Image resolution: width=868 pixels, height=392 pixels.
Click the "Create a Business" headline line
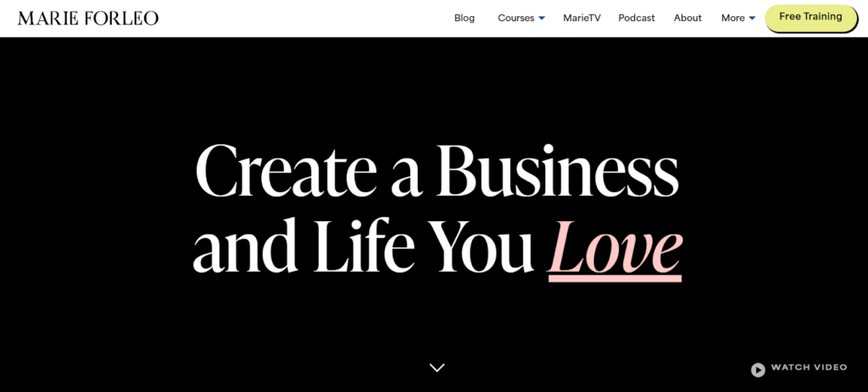pos(437,171)
